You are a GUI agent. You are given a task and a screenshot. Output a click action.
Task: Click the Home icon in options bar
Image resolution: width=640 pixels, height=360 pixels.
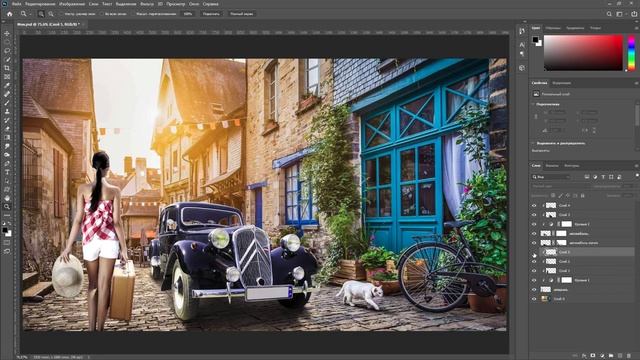coord(9,14)
